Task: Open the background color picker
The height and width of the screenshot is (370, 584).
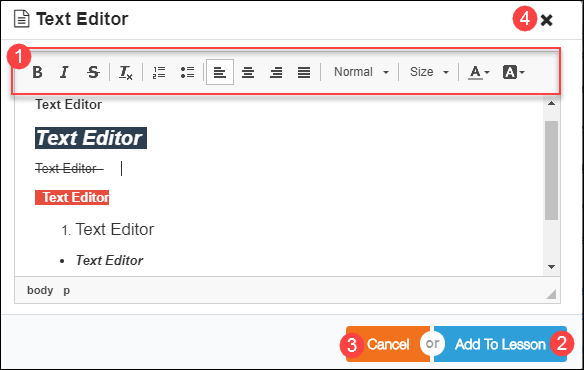Action: tap(514, 72)
